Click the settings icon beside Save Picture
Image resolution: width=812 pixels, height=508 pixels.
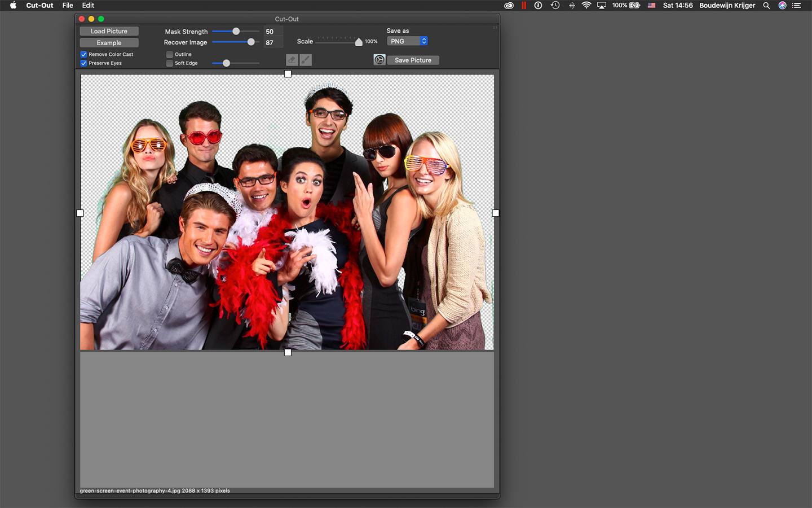click(379, 60)
